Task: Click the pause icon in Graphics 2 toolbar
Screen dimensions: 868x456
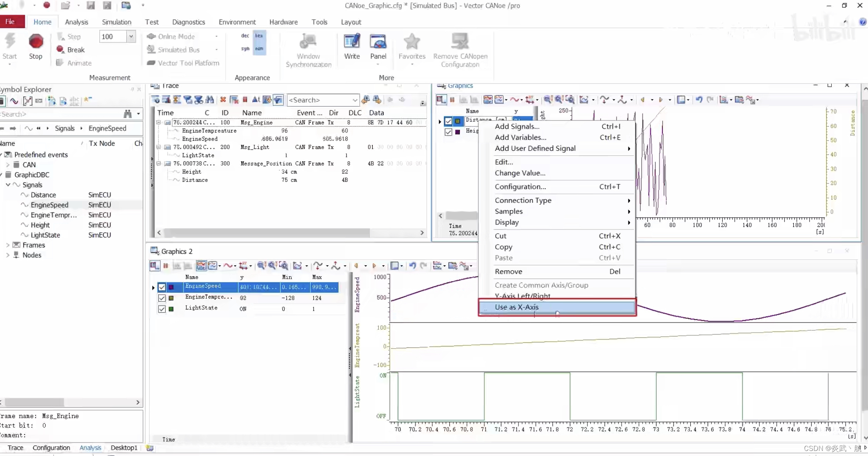Action: [166, 266]
